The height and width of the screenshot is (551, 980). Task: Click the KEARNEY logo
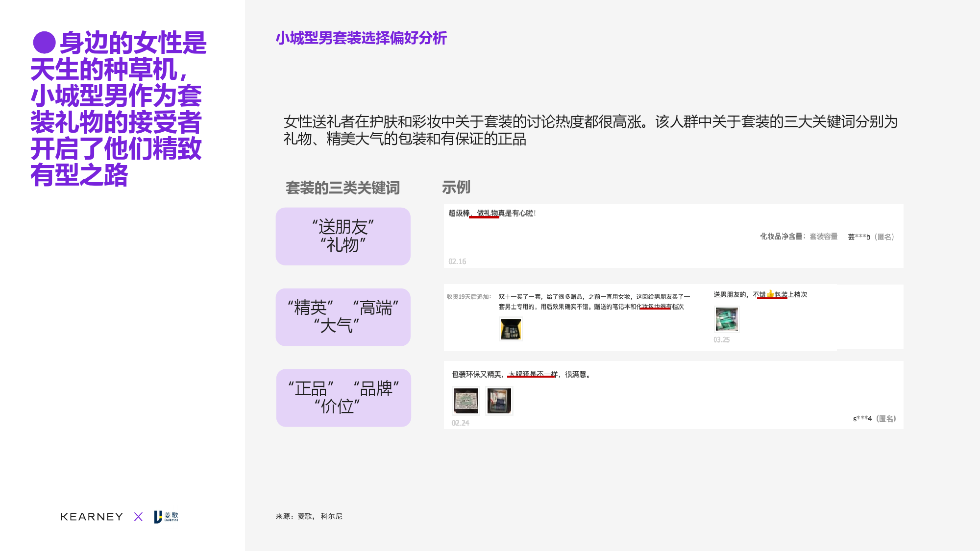92,517
